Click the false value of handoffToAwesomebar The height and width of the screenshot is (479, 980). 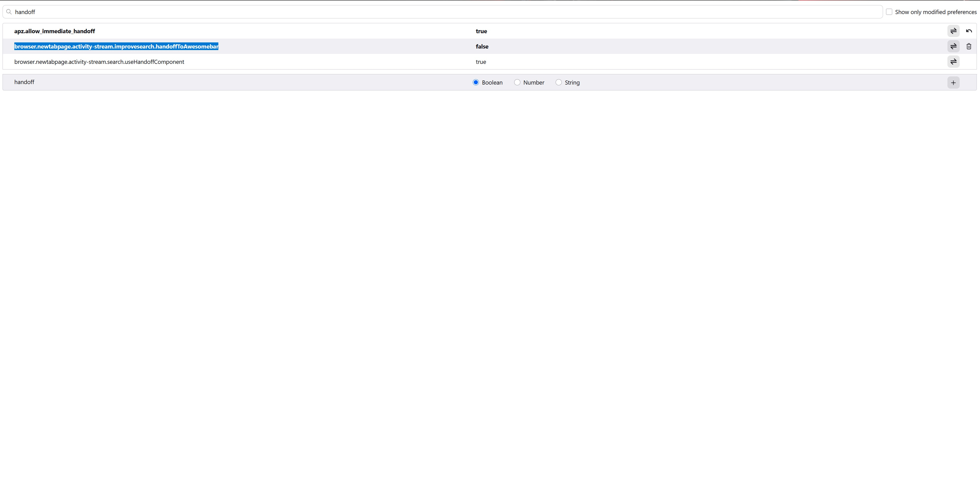click(x=482, y=46)
